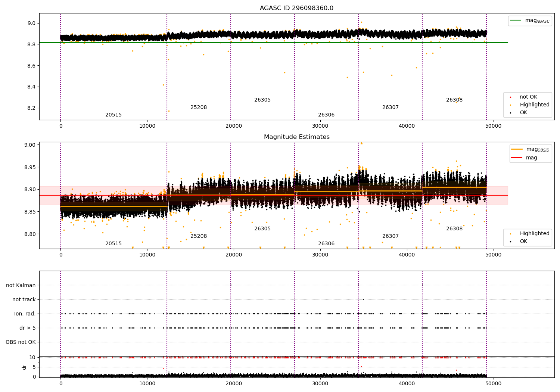Viewport: 560px width, 392px height.
Task: Click obsid label 25208 in Magnitude Estimates plot
Action: click(199, 236)
